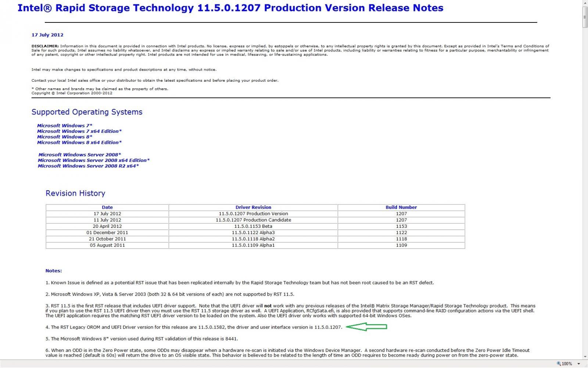588x368 pixels.
Task: Click '11.5.0.1207 Production Version' table cell
Action: tap(253, 214)
